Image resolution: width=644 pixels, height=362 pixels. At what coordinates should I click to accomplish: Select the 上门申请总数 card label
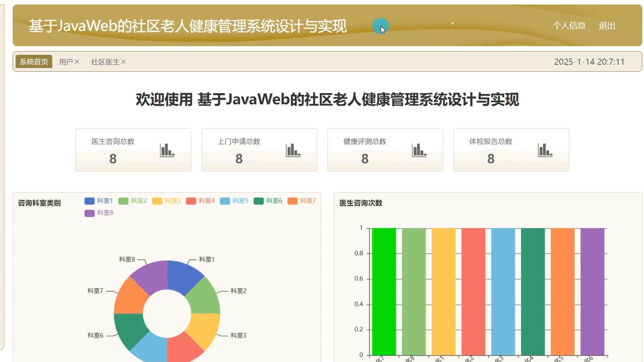[239, 141]
